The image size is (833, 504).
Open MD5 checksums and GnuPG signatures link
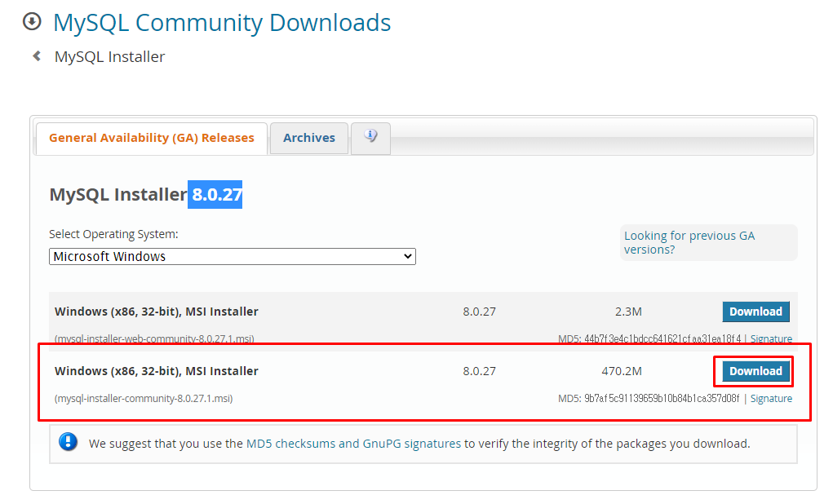(x=354, y=444)
